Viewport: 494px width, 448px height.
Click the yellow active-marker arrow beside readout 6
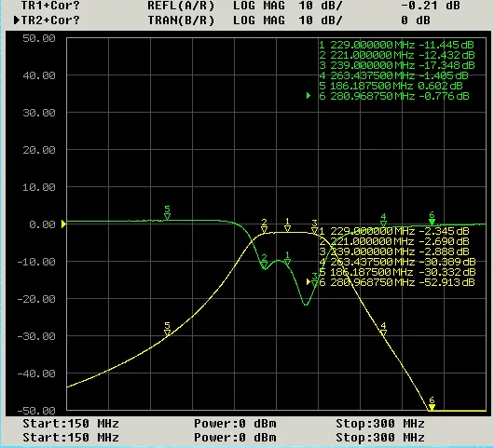309,282
